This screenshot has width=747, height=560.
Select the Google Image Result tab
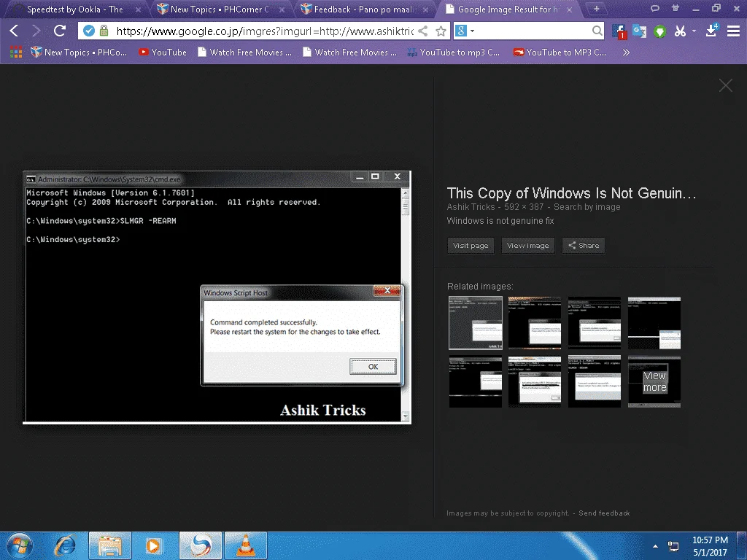click(508, 9)
